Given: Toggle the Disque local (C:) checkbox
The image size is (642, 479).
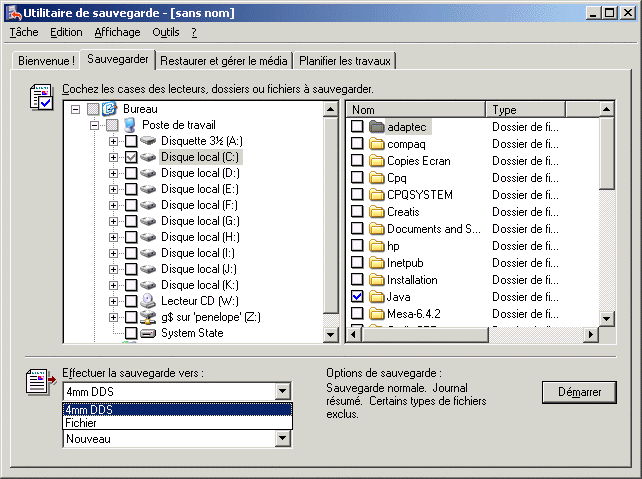Looking at the screenshot, I should coord(130,157).
